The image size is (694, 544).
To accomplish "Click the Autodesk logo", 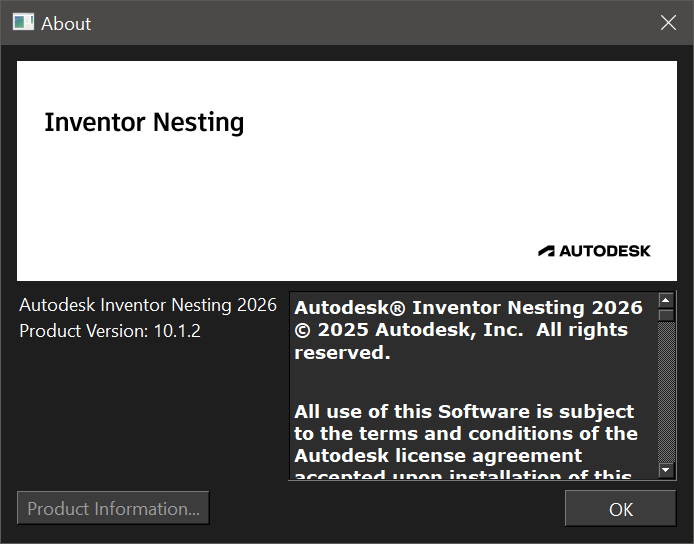I will click(594, 251).
